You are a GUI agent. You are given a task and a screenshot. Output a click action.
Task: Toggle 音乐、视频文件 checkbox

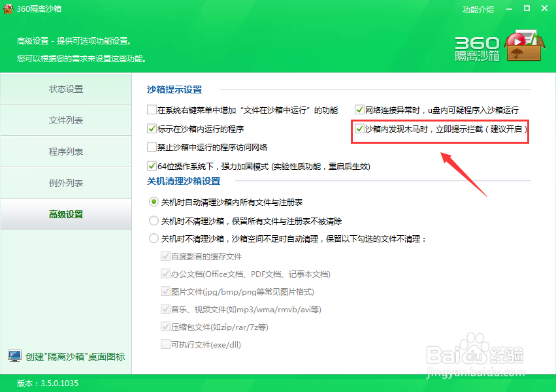click(165, 309)
